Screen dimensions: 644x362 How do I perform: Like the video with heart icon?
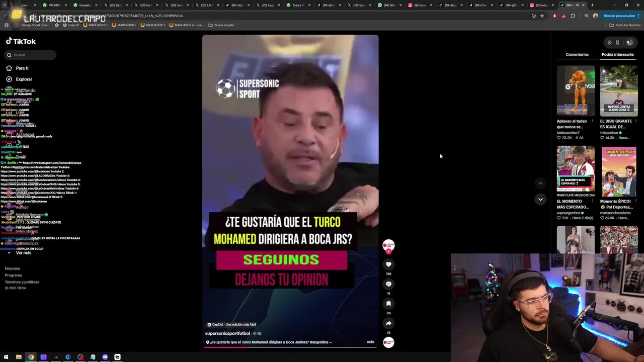(388, 264)
